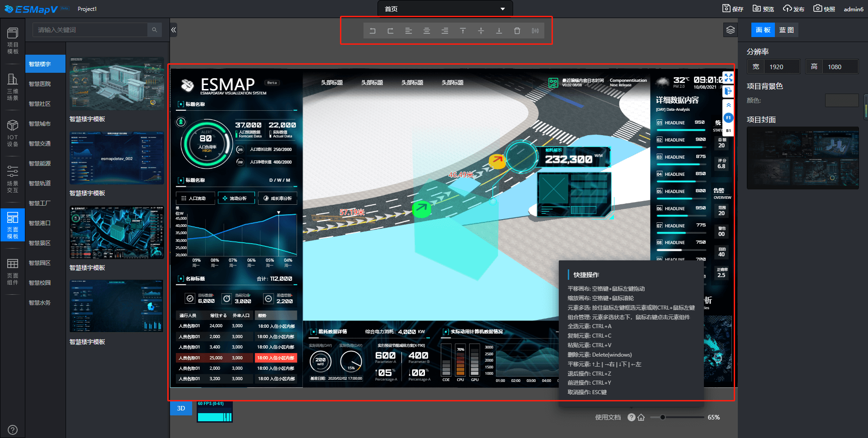This screenshot has height=438, width=868.
Task: Click the 发布 publish button
Action: (794, 9)
